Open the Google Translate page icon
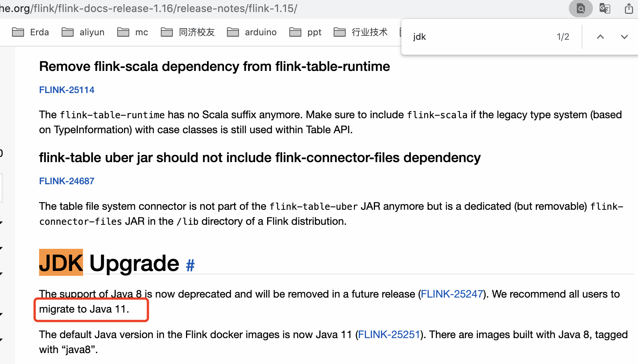This screenshot has width=638, height=364. tap(605, 8)
